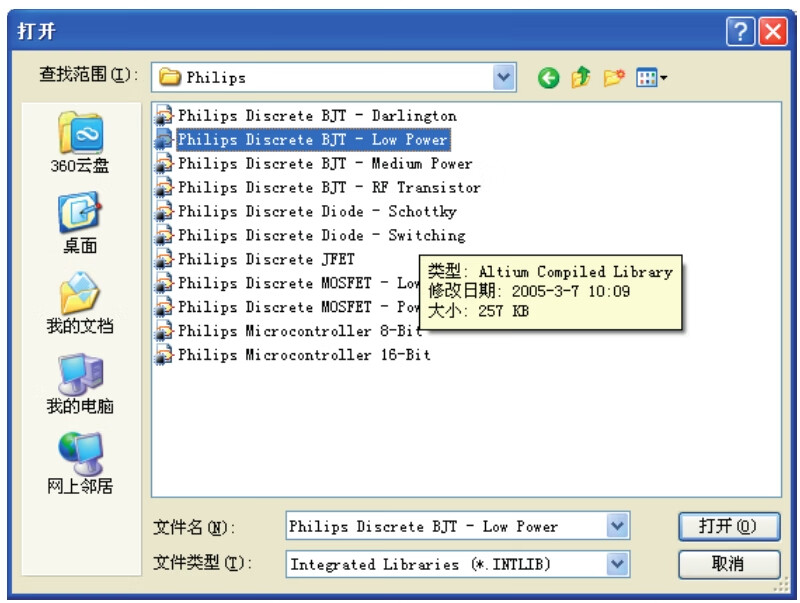Select Philips Discrete BJT - Low Power
The image size is (800, 603).
pos(313,140)
